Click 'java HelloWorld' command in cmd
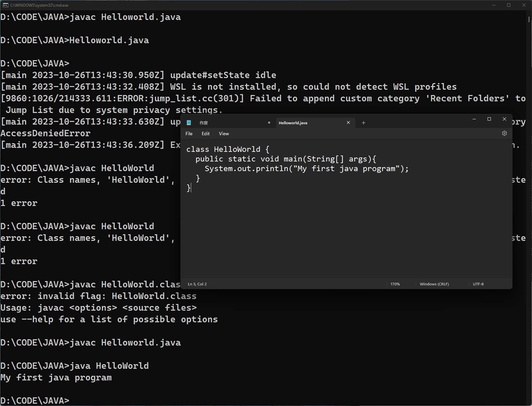 (x=109, y=366)
